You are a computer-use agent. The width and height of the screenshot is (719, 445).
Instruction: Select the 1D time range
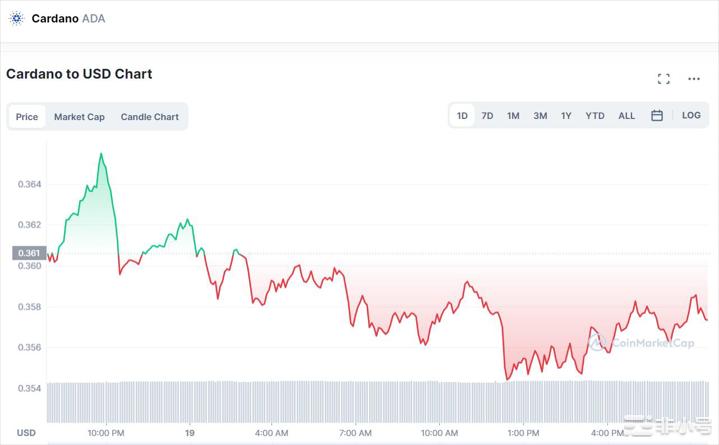click(x=462, y=116)
